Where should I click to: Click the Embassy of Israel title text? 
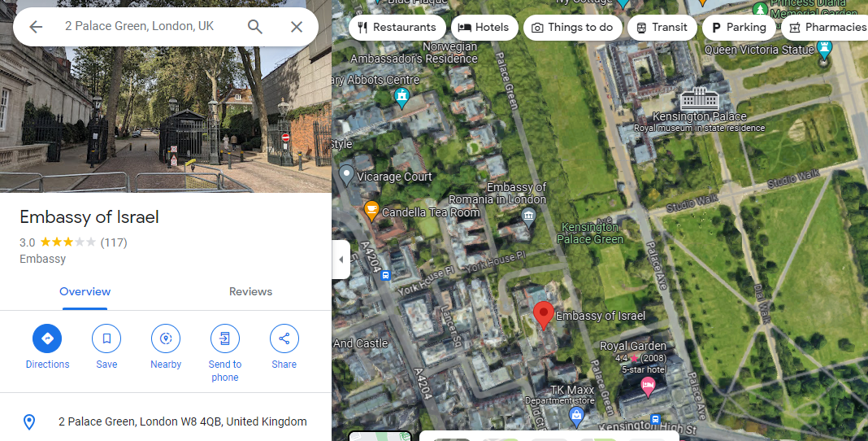pos(89,216)
